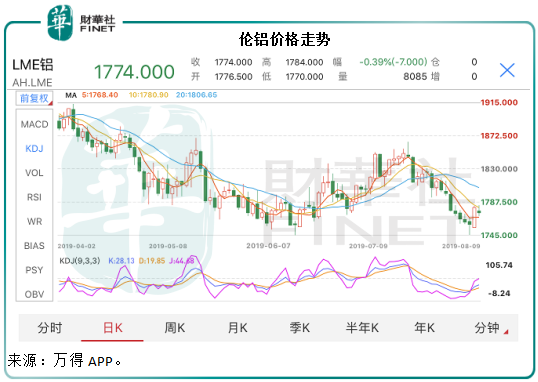Select the WR indicator
The width and height of the screenshot is (538, 382).
(34, 221)
